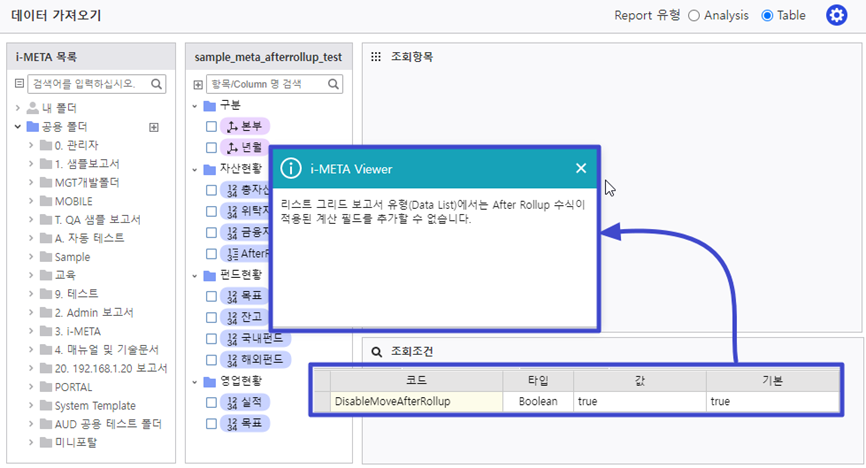Click the collapse icon beside i-META search box

20,84
